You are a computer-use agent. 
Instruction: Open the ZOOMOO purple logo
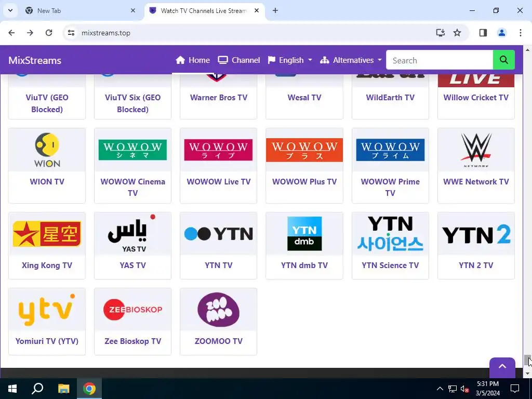[x=219, y=310]
